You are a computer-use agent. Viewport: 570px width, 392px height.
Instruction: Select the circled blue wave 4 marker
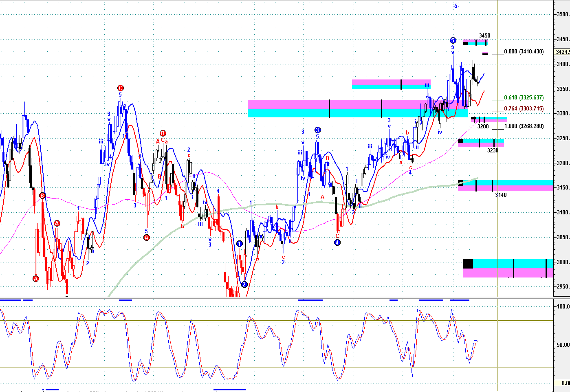point(337,242)
